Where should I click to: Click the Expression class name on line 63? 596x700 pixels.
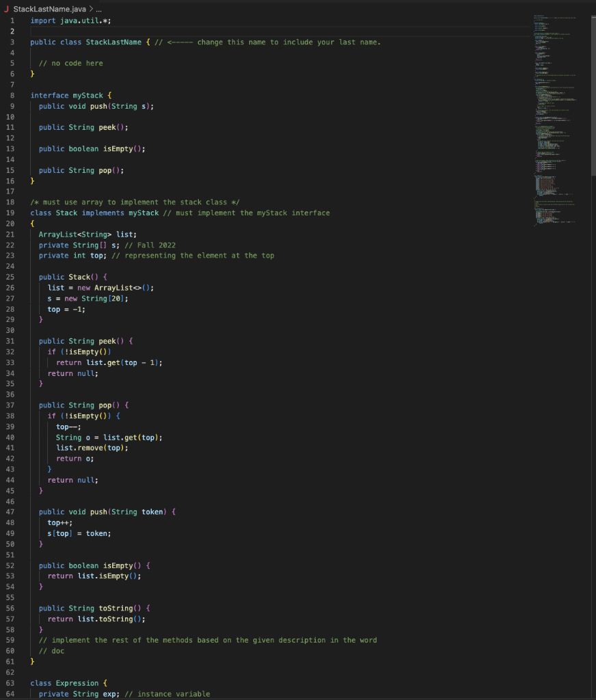(77, 682)
